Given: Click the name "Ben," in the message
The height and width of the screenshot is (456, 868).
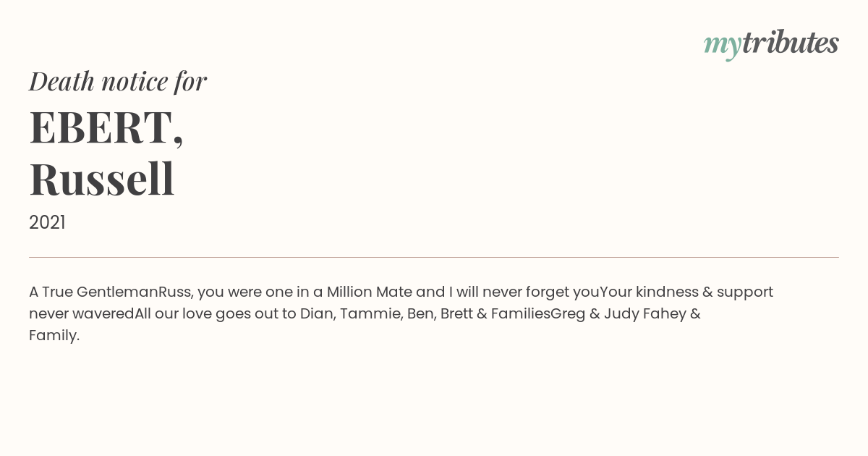Looking at the screenshot, I should point(420,314).
